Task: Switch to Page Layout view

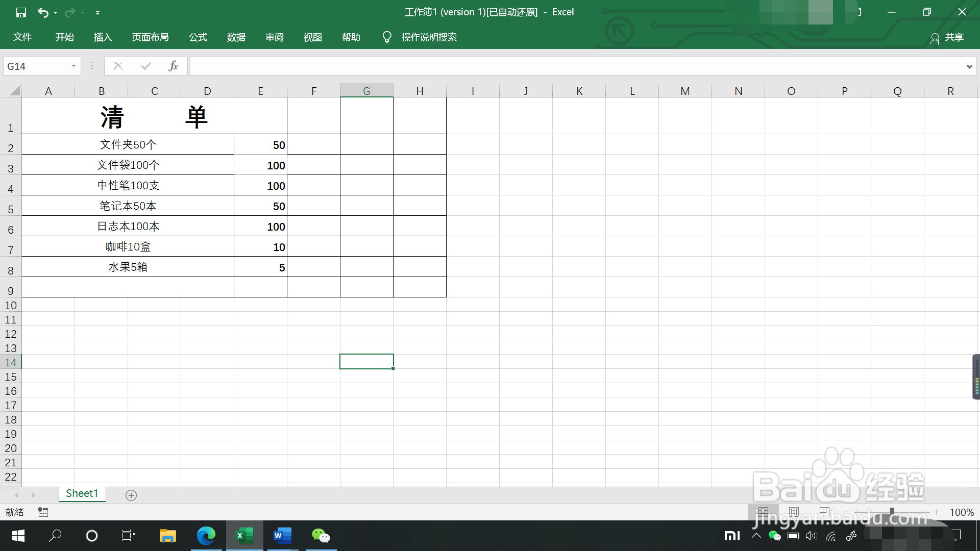Action: click(x=794, y=512)
